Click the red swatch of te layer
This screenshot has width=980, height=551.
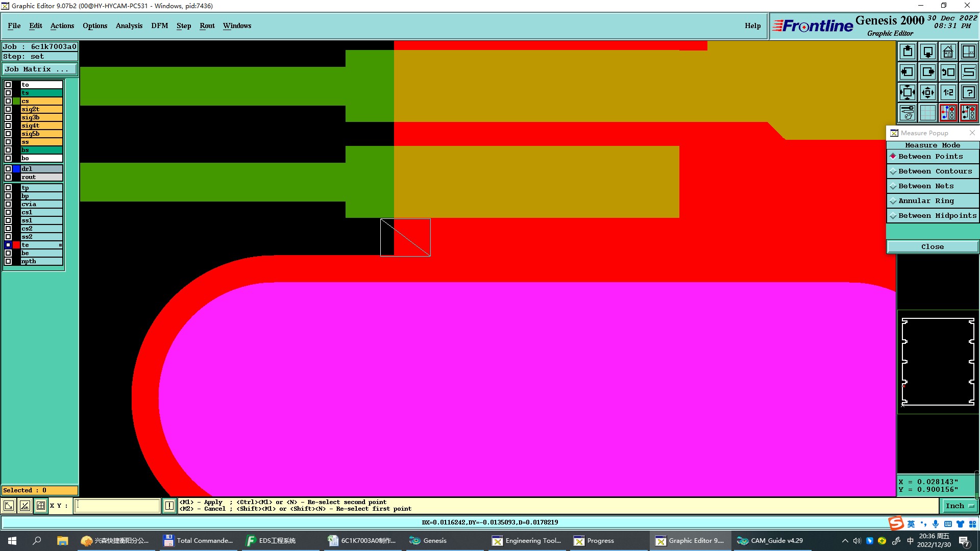(x=16, y=245)
